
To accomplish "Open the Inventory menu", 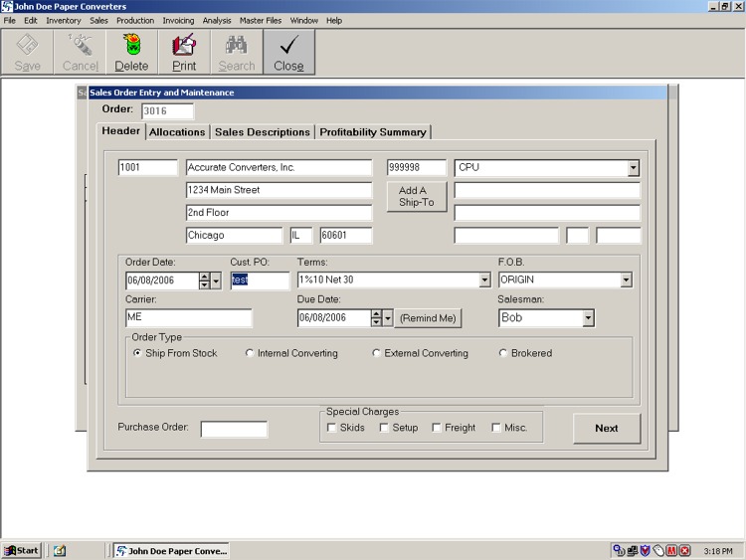I will tap(64, 21).
